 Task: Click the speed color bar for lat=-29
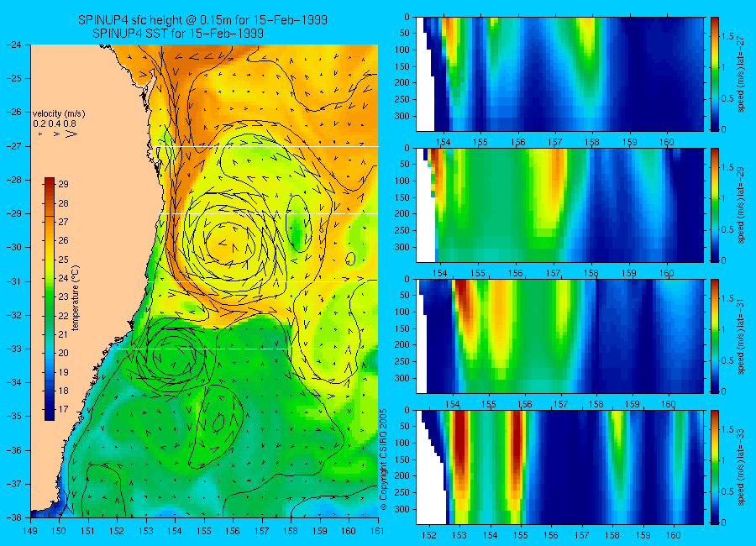pyautogui.click(x=715, y=205)
